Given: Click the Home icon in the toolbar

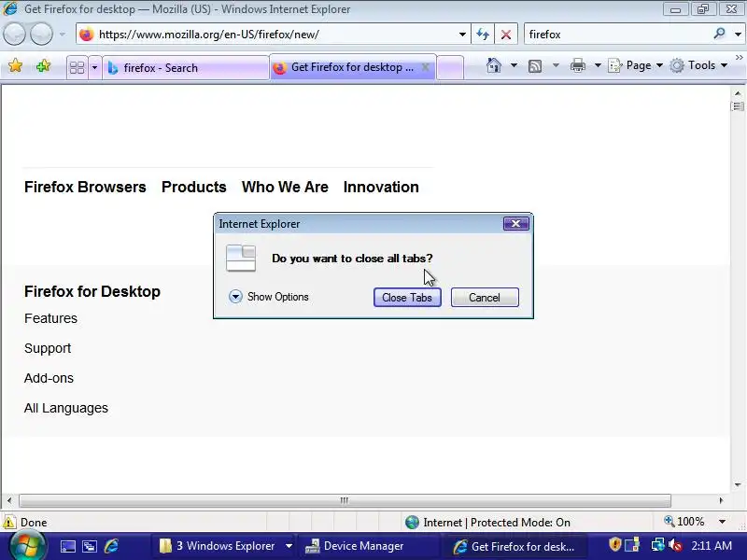Looking at the screenshot, I should [x=494, y=65].
